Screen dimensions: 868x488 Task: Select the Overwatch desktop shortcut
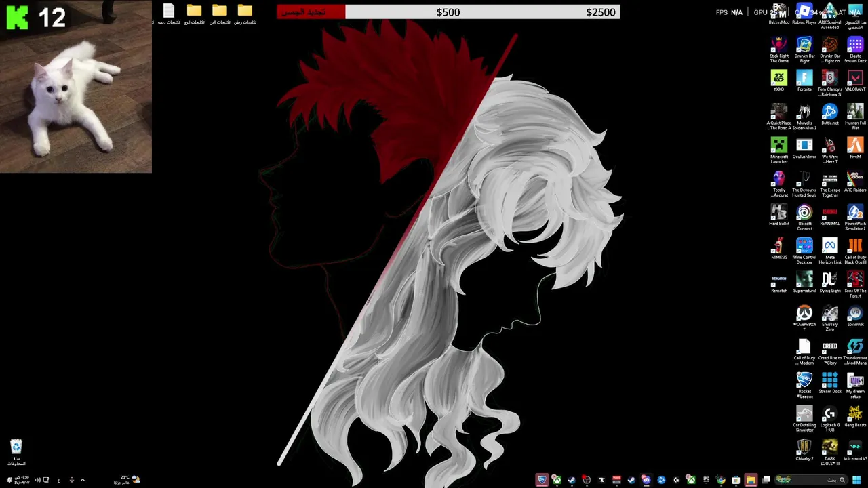pos(804,319)
